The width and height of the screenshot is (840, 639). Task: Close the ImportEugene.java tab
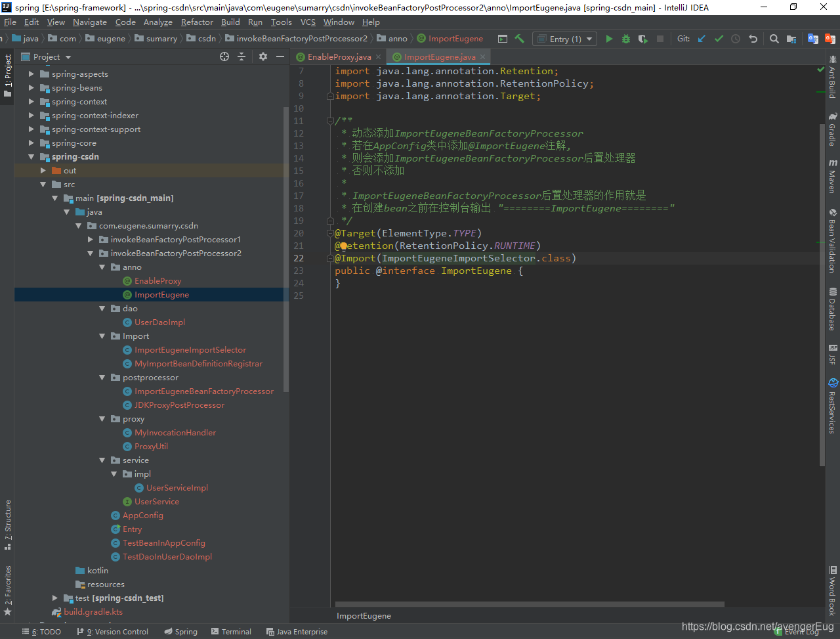482,57
